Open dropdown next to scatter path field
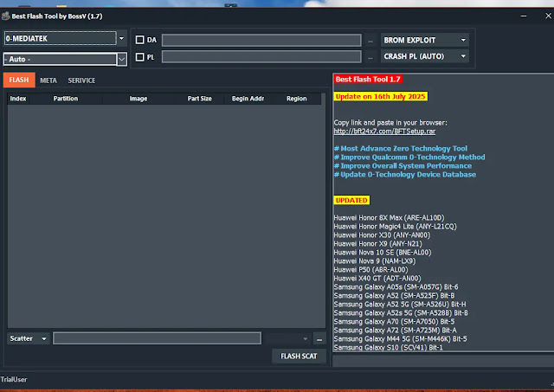Screen dimensions: 554x392 tap(306, 338)
